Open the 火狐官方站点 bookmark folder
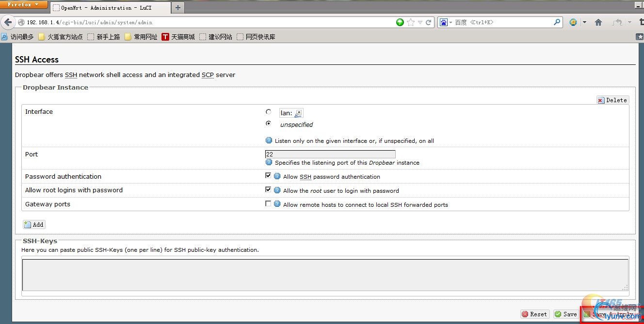The width and height of the screenshot is (644, 324). coord(60,37)
